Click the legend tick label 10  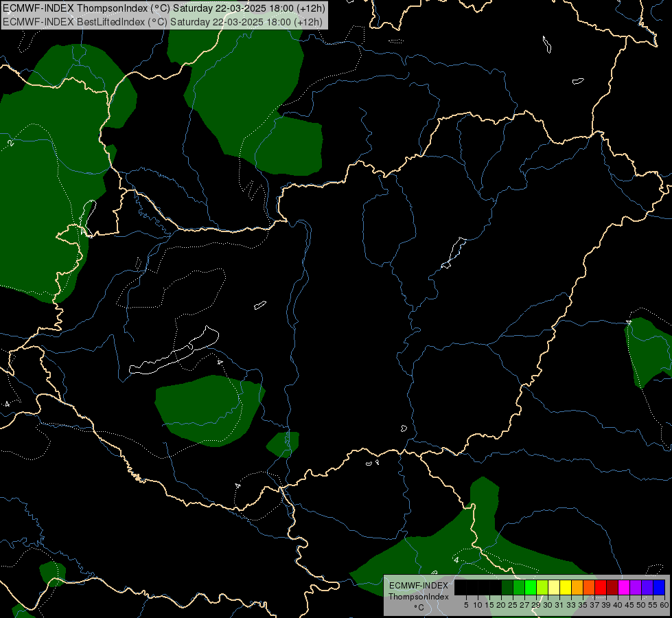pyautogui.click(x=478, y=605)
